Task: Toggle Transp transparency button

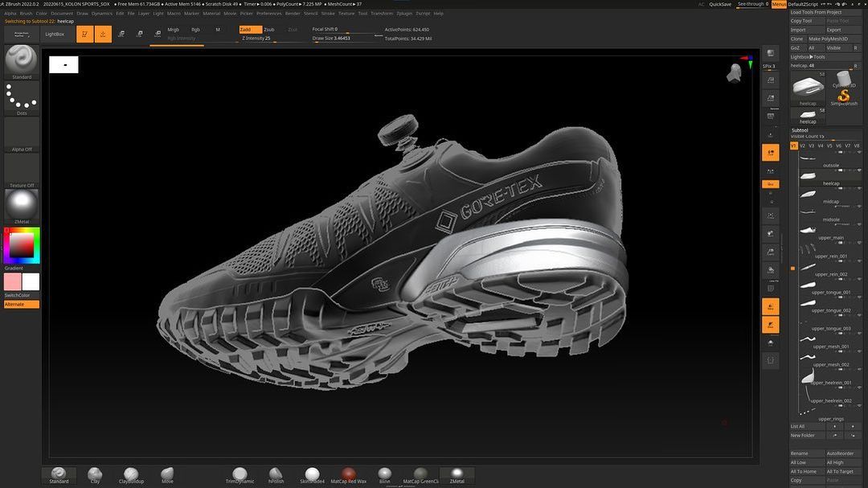Action: [x=771, y=306]
